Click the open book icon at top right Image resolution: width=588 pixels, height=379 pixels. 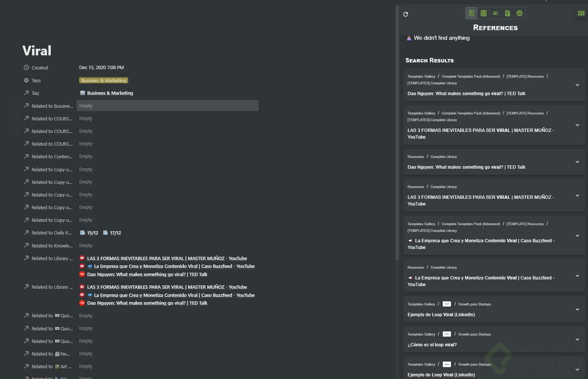581,13
